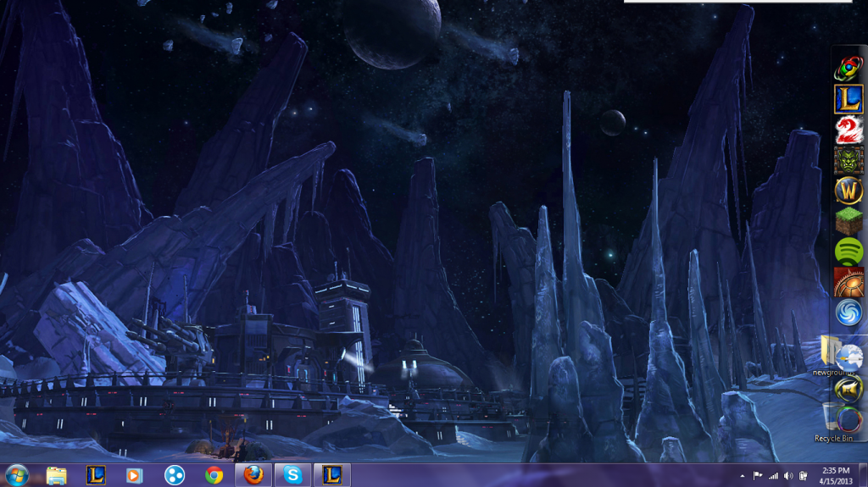
Task: Switch to the Firefox taskbar window
Action: click(253, 475)
